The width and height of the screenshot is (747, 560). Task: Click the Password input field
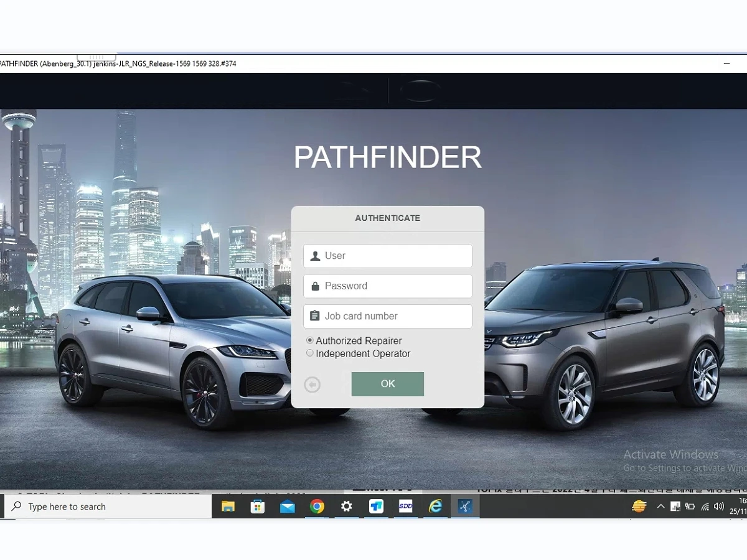click(387, 286)
